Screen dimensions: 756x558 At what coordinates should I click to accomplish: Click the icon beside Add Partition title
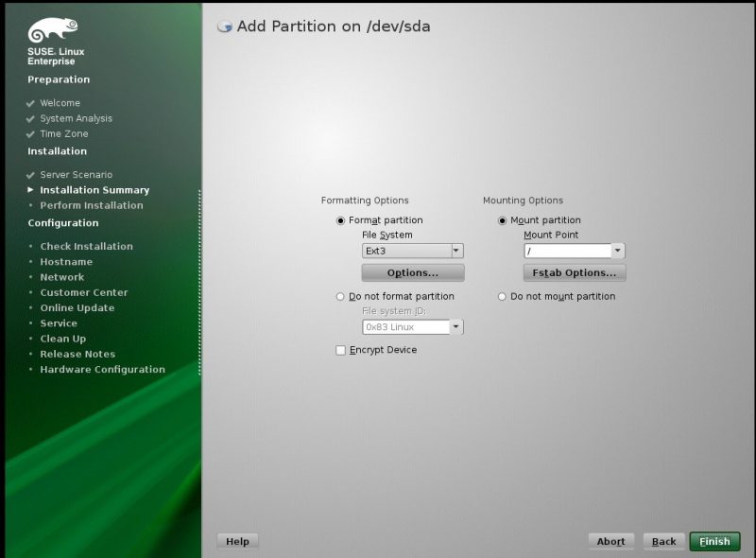click(x=225, y=26)
